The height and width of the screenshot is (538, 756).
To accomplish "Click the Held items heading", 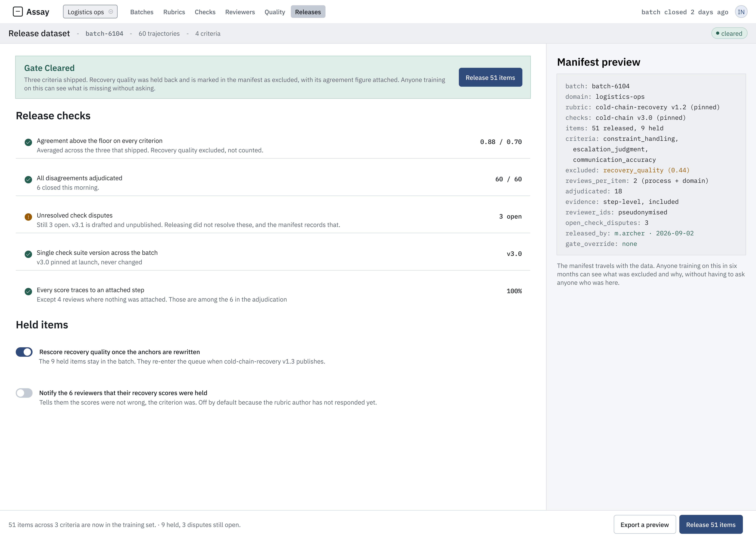I will (42, 325).
